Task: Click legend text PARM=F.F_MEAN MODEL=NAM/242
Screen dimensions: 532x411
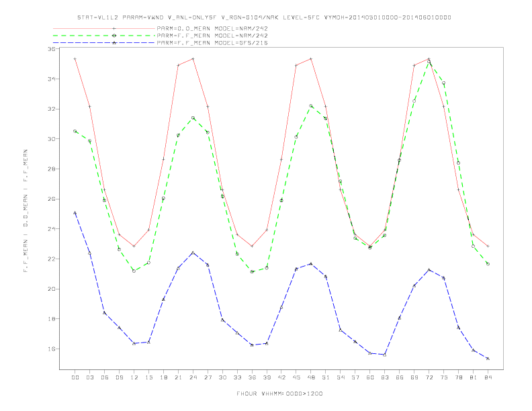Action: pyautogui.click(x=212, y=36)
